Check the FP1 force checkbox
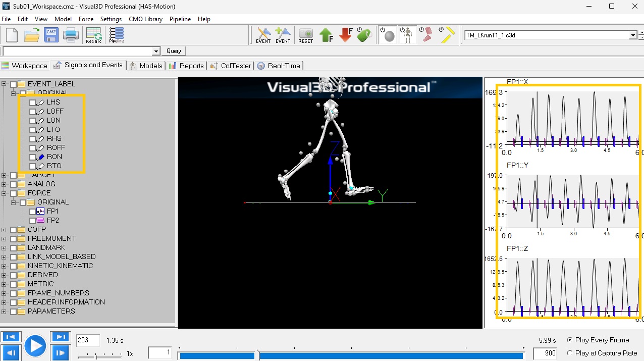The width and height of the screenshot is (644, 361). pyautogui.click(x=33, y=212)
